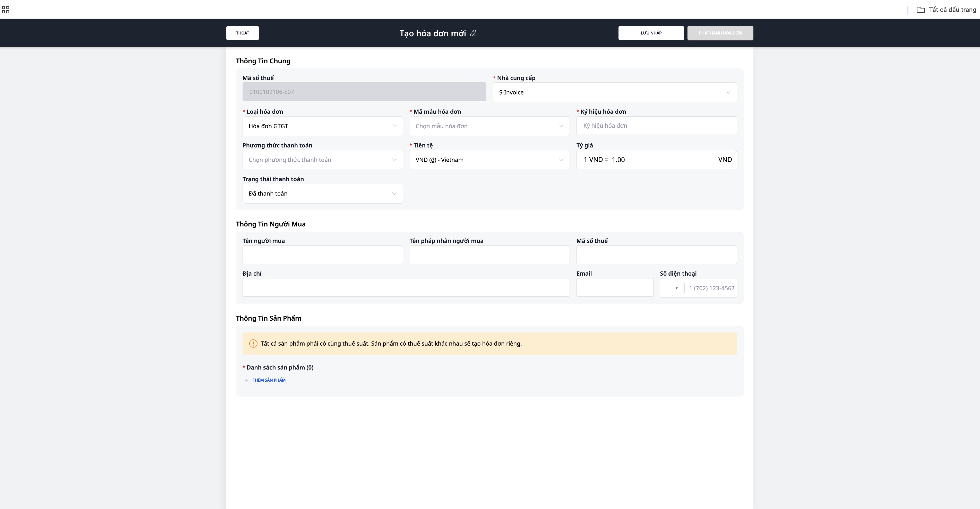The image size is (980, 509).
Task: Open the Loại hóa đơn dropdown
Action: (322, 126)
